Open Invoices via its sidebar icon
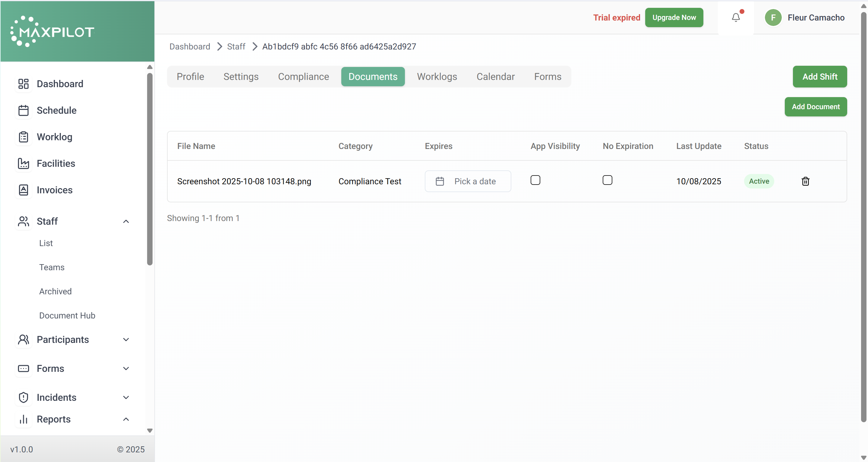Viewport: 868px width, 462px height. click(23, 190)
